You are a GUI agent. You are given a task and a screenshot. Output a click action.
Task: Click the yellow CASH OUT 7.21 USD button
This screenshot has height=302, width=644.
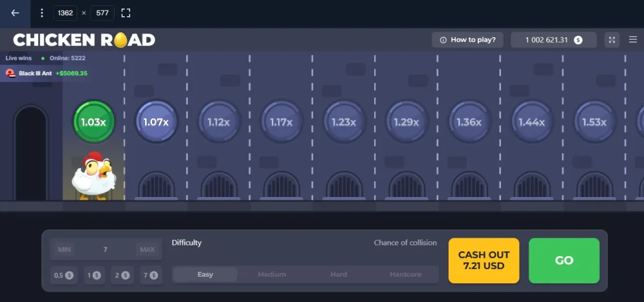click(x=484, y=261)
